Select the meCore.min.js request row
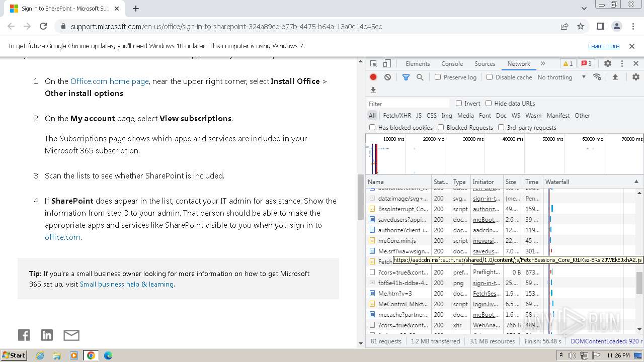 [456, 240]
